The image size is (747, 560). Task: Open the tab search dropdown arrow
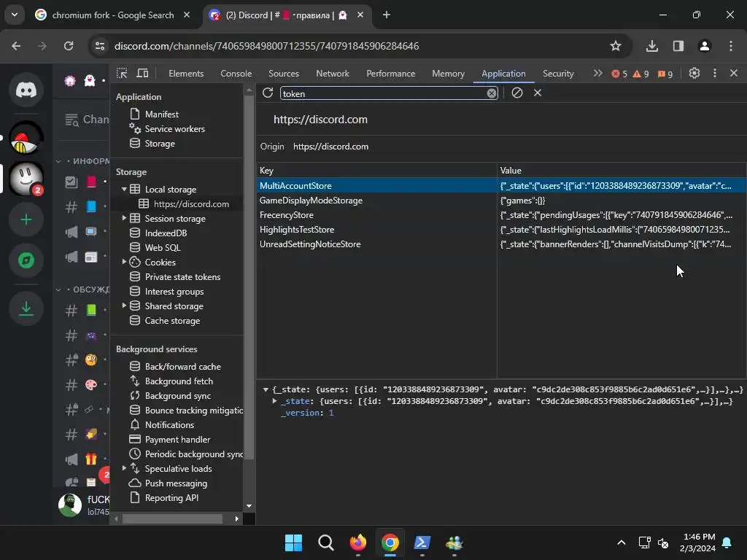(x=15, y=15)
